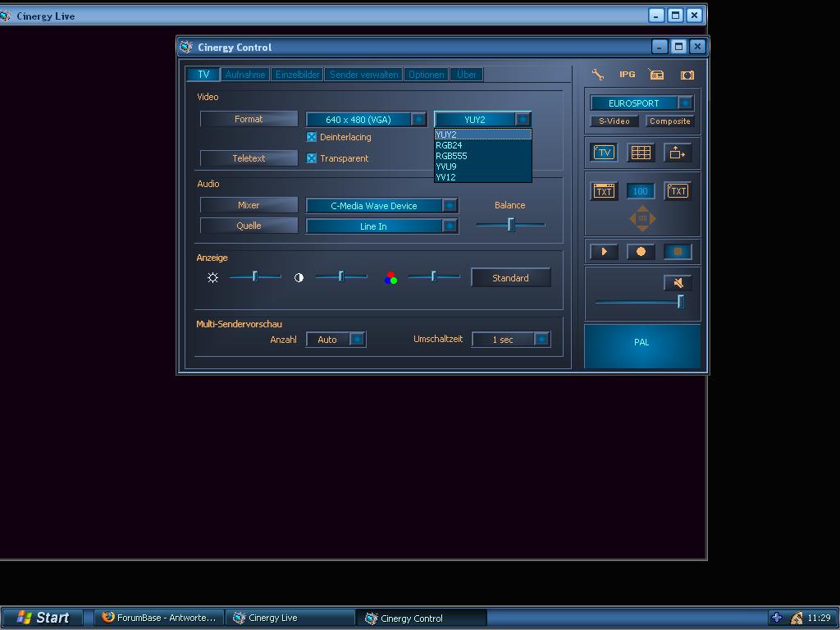Screen dimensions: 840x630
Task: Click the Format button
Action: pyautogui.click(x=249, y=119)
